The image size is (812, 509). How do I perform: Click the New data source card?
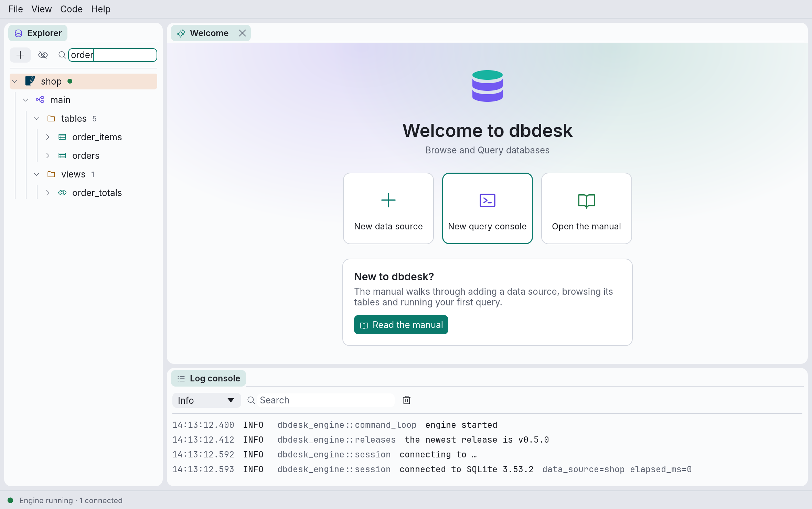[388, 208]
